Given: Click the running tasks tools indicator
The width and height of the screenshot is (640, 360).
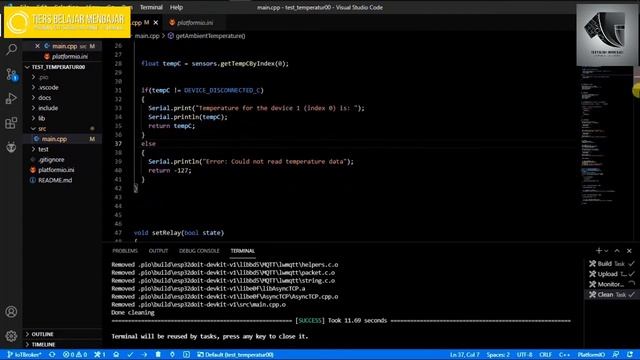Looking at the screenshot, I should (x=100, y=355).
